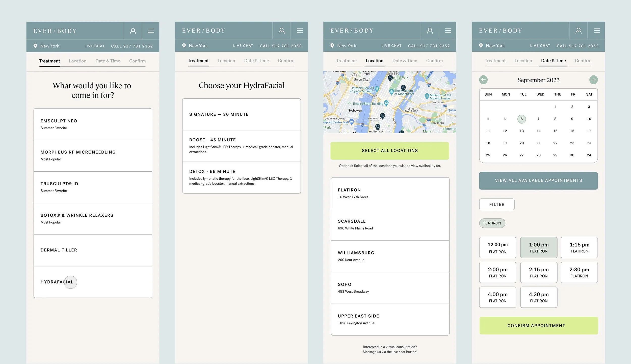Go to previous month with left arrow

coord(483,80)
